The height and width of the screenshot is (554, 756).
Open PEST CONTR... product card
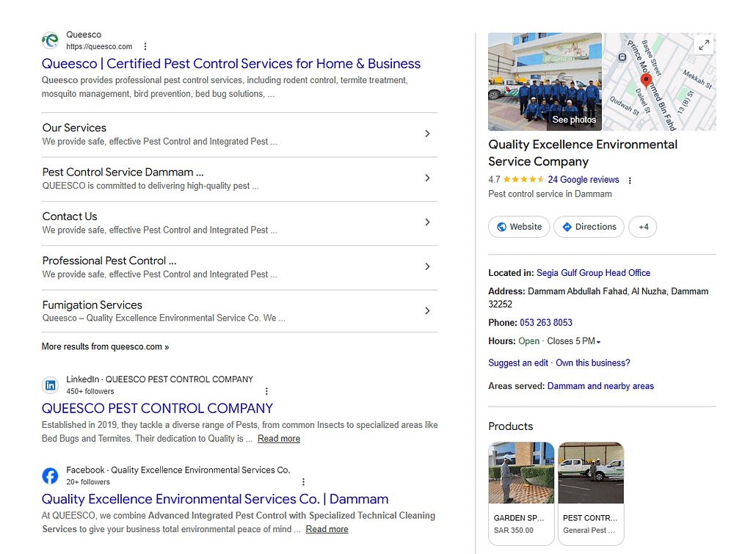click(591, 493)
